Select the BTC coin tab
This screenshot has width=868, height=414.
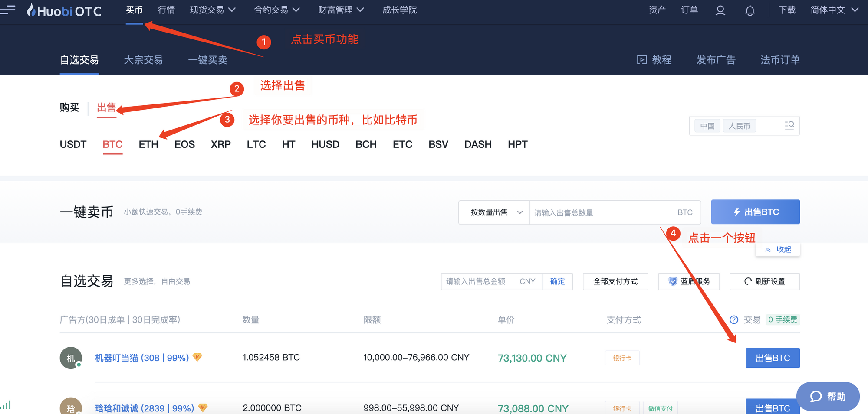pos(112,144)
